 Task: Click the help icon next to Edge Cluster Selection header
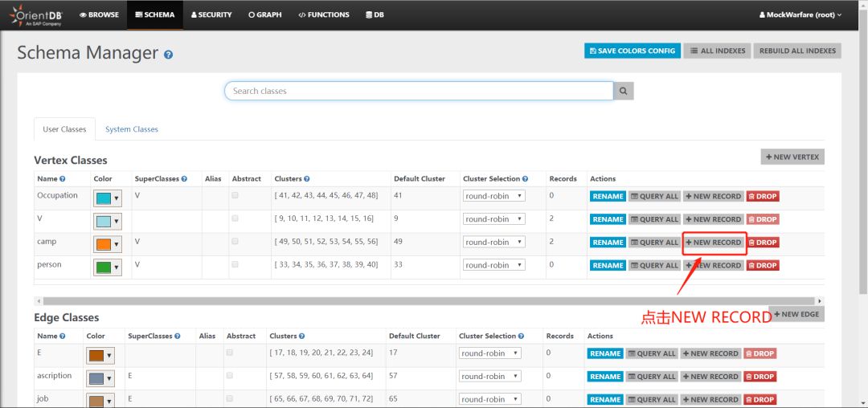(521, 337)
